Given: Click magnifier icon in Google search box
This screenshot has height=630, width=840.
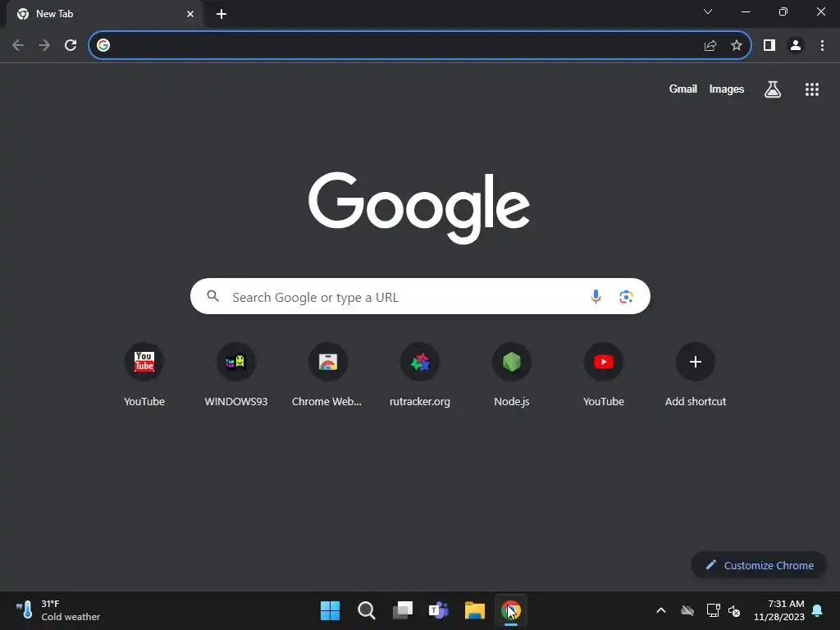Looking at the screenshot, I should (212, 295).
